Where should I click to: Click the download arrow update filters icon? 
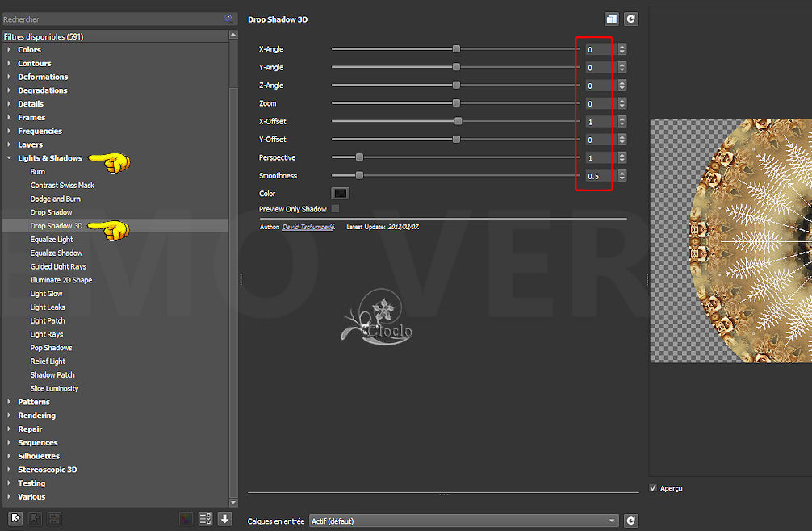pos(225,519)
